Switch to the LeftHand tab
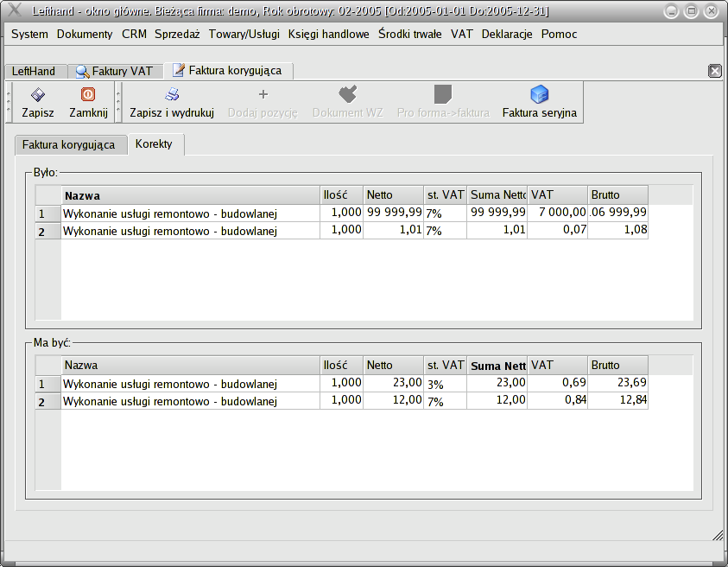Screen dimensions: 728x567 35,71
